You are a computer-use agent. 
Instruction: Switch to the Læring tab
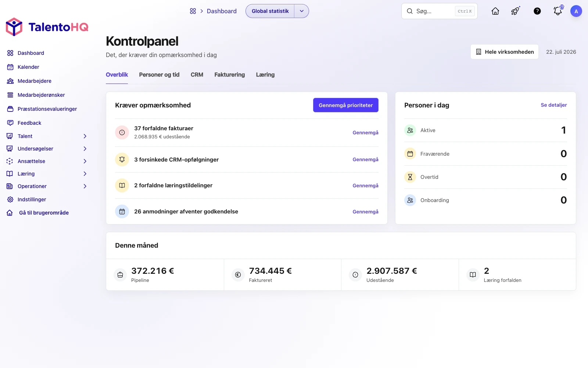pos(265,75)
